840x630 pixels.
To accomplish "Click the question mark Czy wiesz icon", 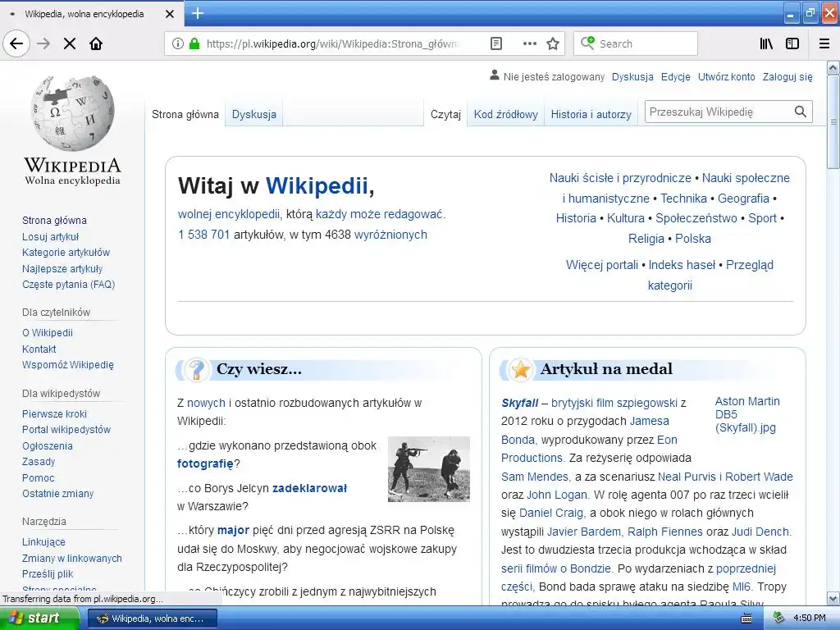I will coord(197,369).
